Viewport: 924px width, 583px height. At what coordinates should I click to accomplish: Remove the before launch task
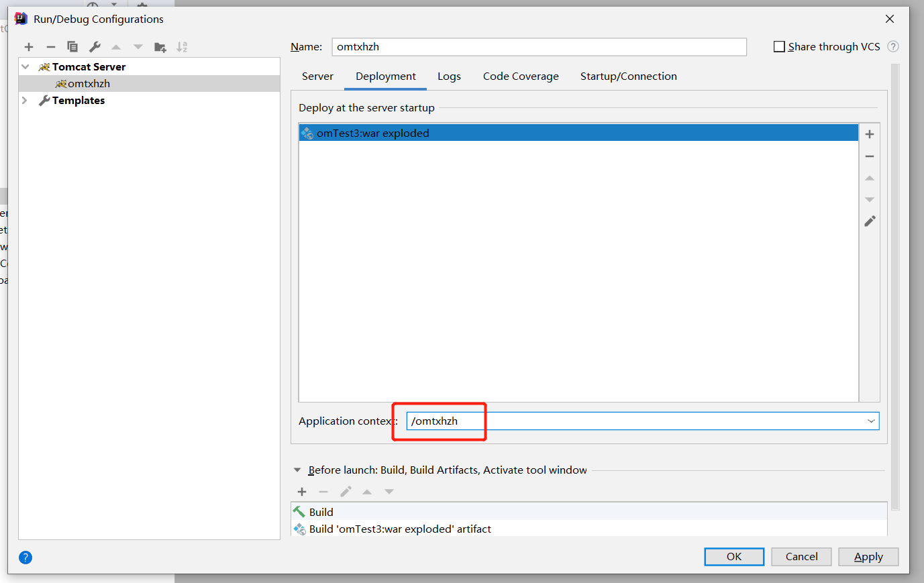323,492
